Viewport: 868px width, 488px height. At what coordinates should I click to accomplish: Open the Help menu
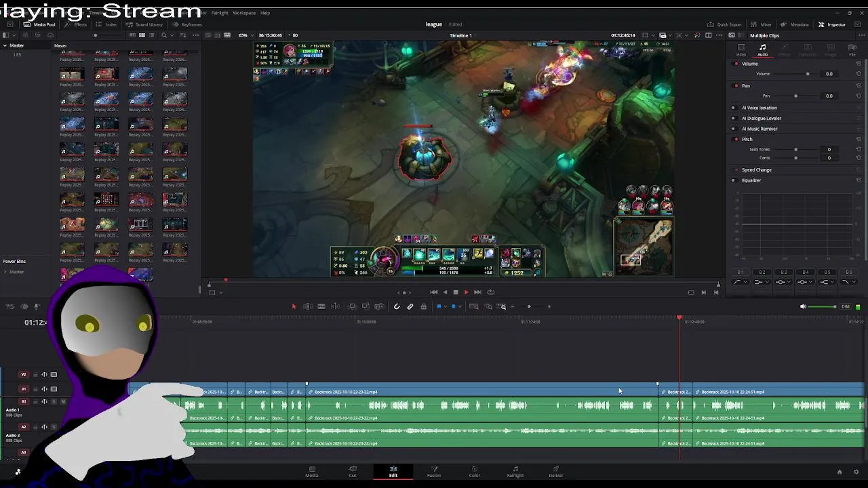(265, 13)
